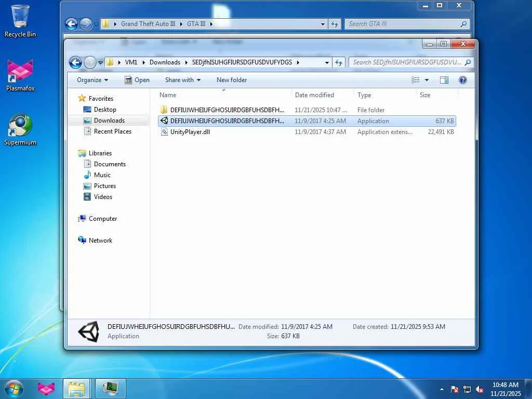The height and width of the screenshot is (399, 532).
Task: Open Network in the navigation pane
Action: click(100, 240)
